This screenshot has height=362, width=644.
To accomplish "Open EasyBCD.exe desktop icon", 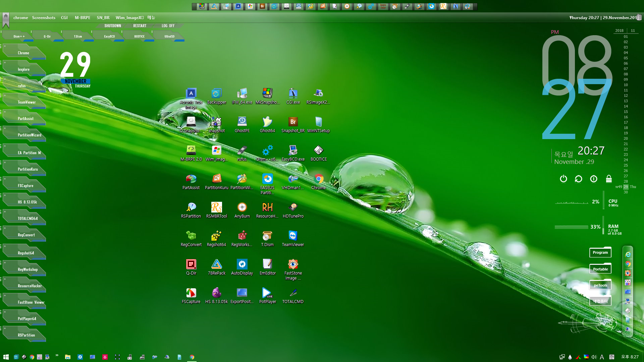I will tap(293, 153).
